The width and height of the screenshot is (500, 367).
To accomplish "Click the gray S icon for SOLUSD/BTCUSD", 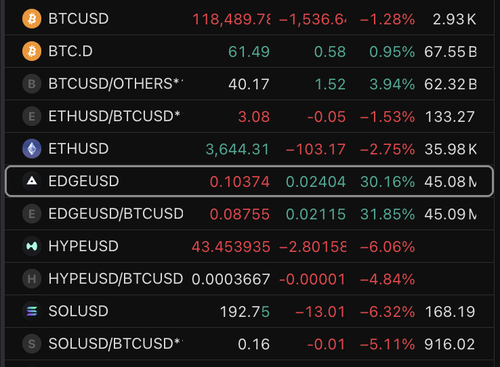I will (32, 344).
